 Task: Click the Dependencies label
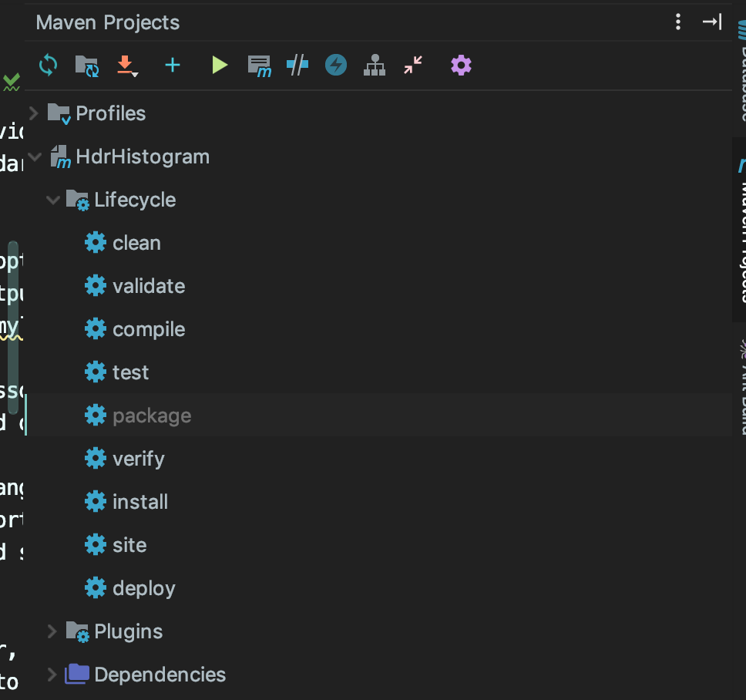pos(160,675)
